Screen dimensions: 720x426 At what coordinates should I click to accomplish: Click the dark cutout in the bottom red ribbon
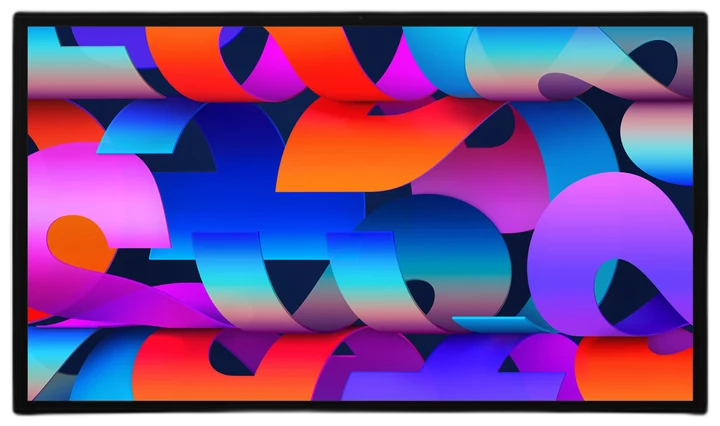pyautogui.click(x=228, y=358)
